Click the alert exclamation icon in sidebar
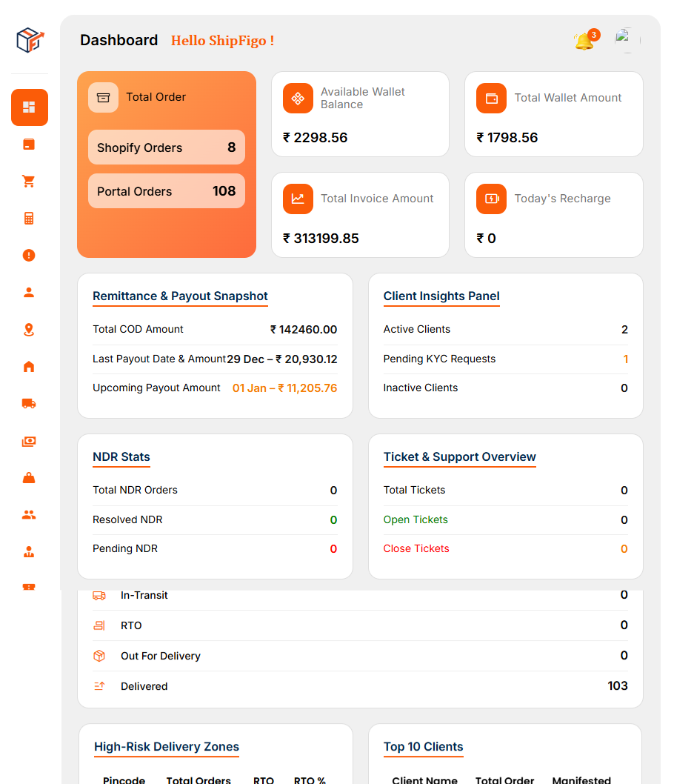This screenshot has width=674, height=784. point(29,255)
